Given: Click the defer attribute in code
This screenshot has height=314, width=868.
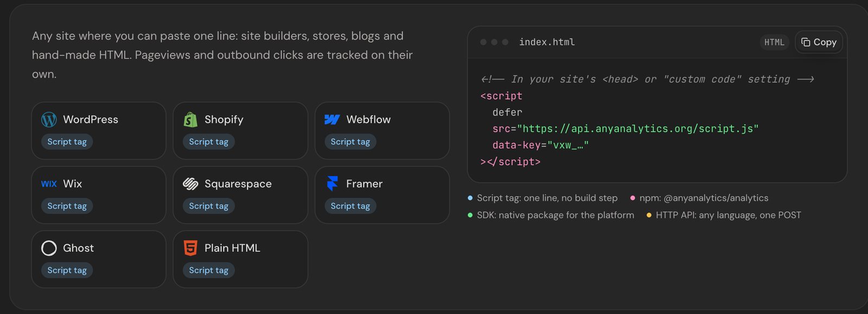Looking at the screenshot, I should pyautogui.click(x=507, y=112).
